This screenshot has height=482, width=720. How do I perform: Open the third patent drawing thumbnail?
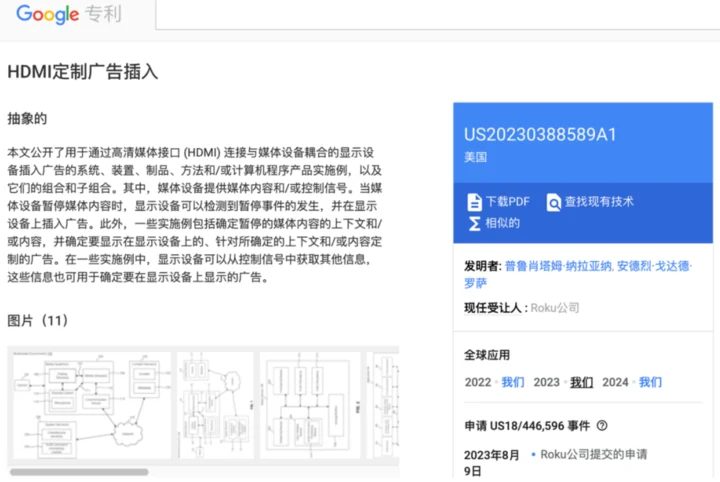click(x=311, y=405)
